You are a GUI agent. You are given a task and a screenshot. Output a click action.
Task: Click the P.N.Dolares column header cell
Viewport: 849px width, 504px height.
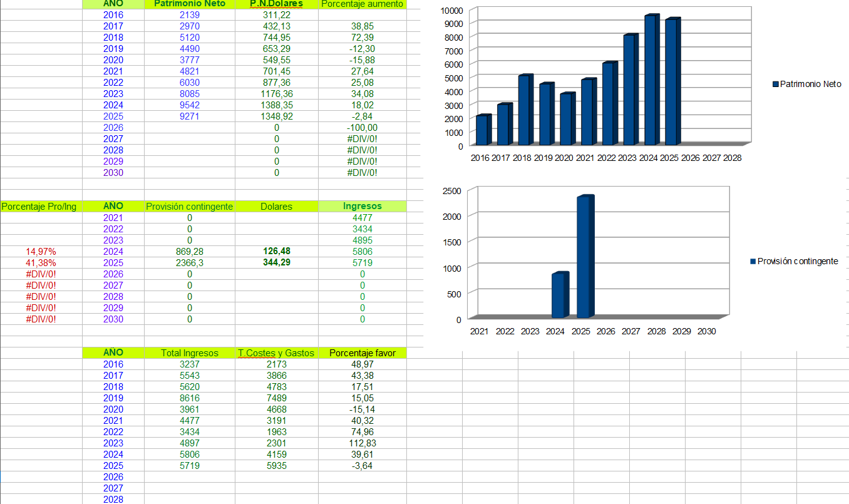(x=277, y=4)
